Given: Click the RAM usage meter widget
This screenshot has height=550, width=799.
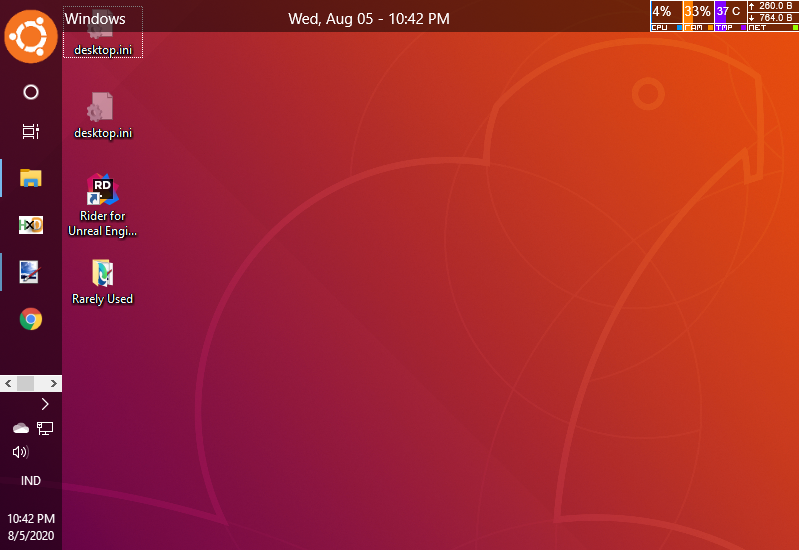Looking at the screenshot, I should (699, 16).
